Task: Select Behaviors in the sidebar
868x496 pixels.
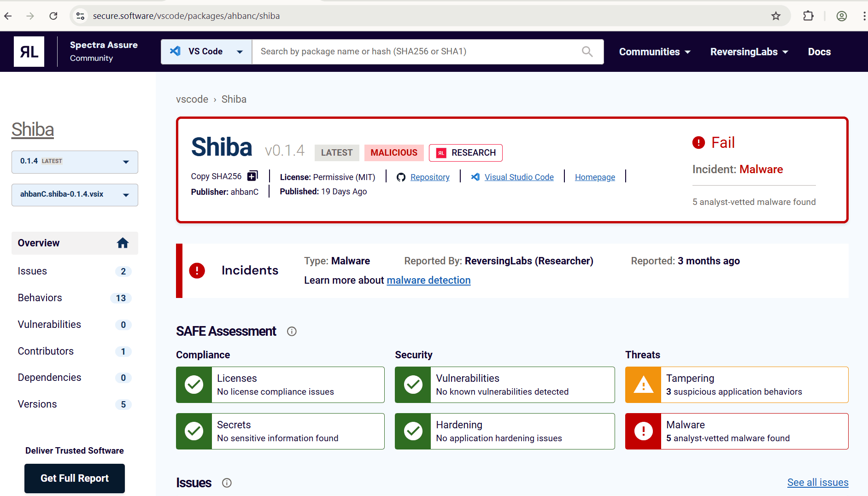Action: [40, 298]
